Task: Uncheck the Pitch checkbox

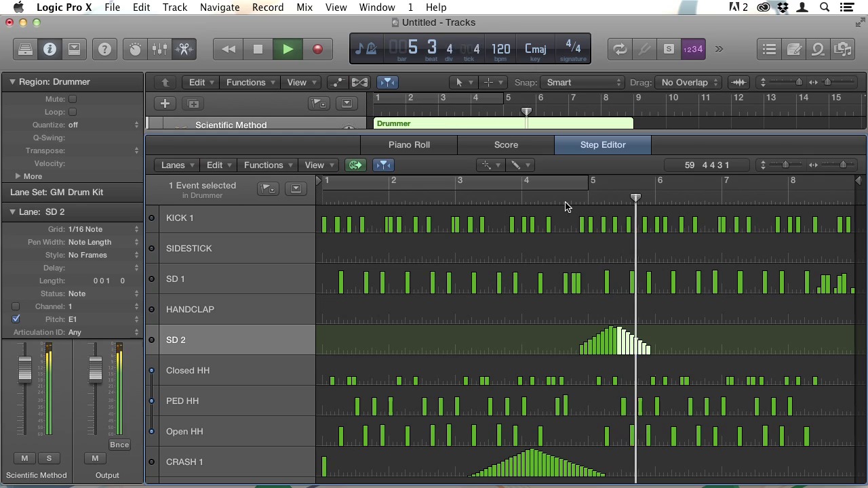Action: point(16,319)
